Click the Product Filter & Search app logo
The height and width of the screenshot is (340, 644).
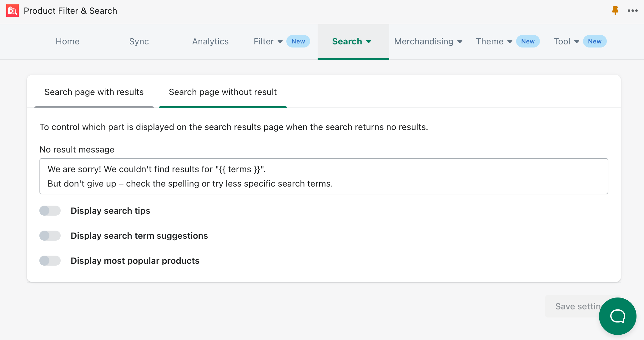click(13, 11)
